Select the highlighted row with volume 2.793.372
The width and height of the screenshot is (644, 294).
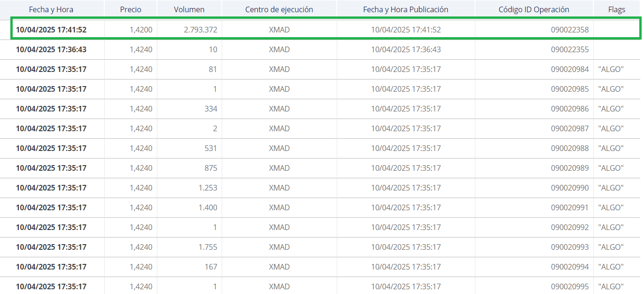coord(326,30)
